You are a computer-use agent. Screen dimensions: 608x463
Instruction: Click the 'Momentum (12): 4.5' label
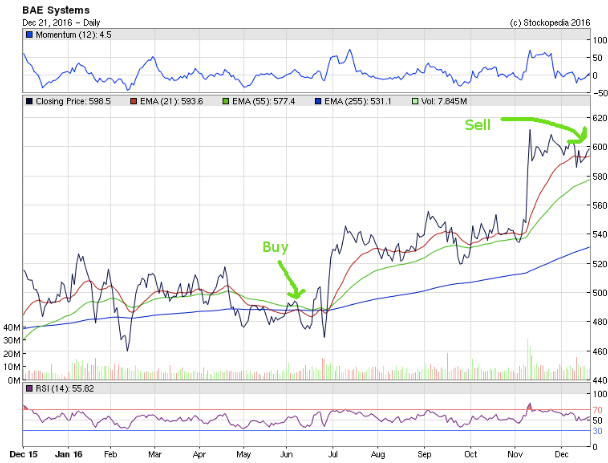pyautogui.click(x=73, y=35)
